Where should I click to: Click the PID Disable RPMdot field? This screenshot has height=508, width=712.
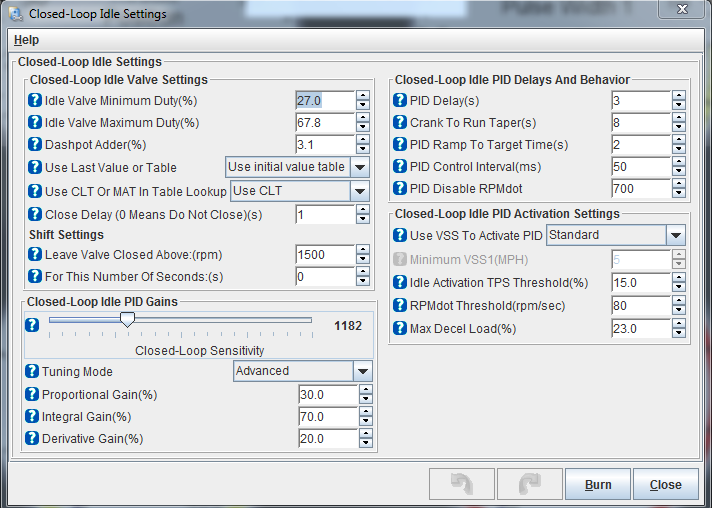641,188
